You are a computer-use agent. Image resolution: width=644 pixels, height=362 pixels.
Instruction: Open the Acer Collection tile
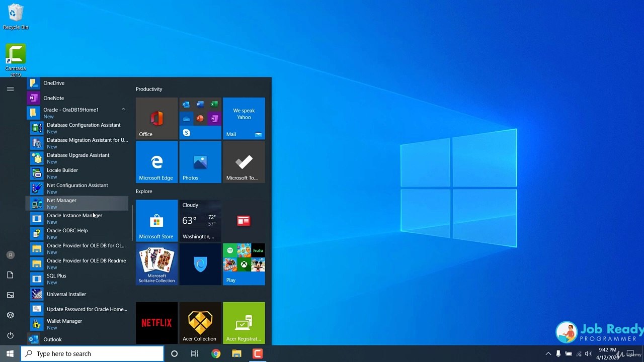click(x=200, y=323)
